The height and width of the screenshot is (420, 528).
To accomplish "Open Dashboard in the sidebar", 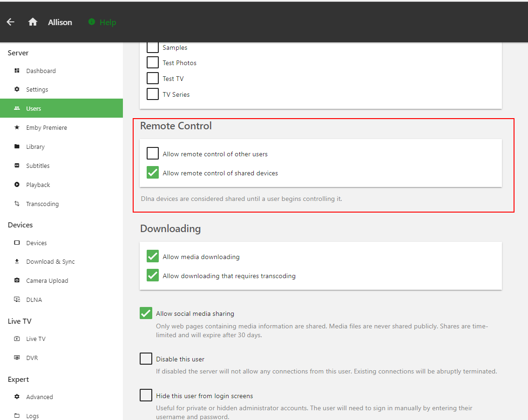I will [61, 71].
